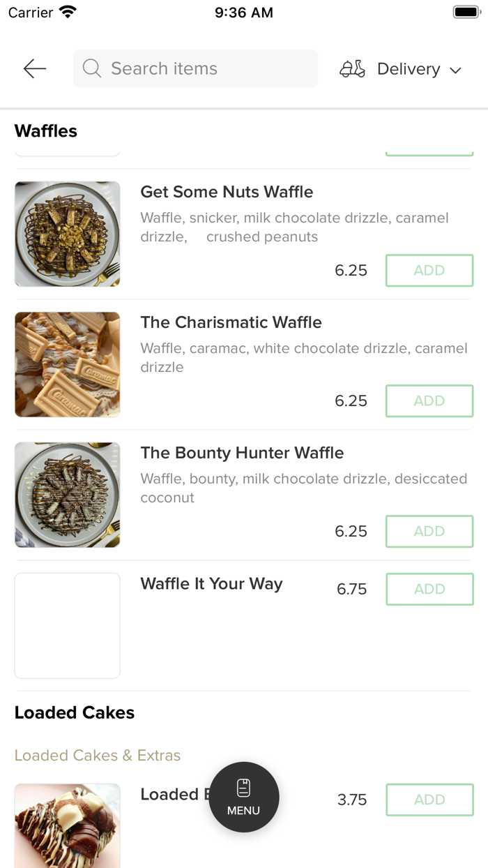The height and width of the screenshot is (868, 488).
Task: Click the delivery scooter icon
Action: point(352,68)
